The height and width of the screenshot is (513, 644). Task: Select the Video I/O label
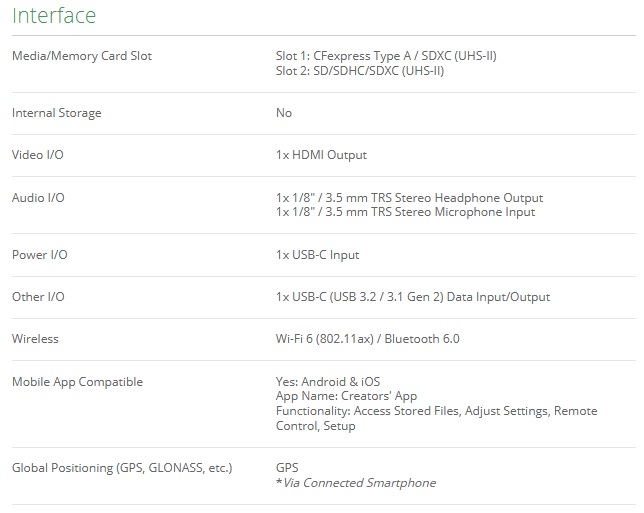click(38, 155)
